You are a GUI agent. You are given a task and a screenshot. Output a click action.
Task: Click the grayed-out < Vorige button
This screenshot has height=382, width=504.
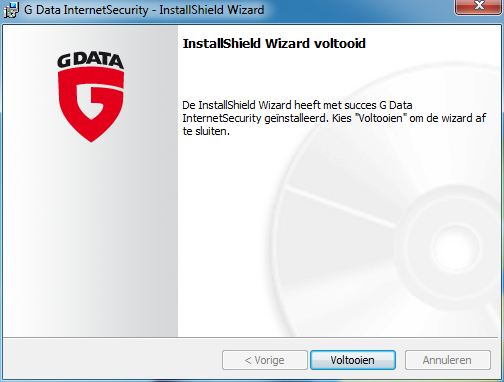click(x=265, y=360)
